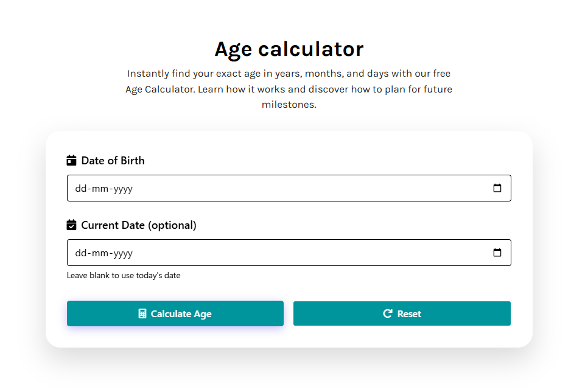Click the "Leave blank to use today's date" hint
This screenshot has height=392, width=571.
point(124,276)
